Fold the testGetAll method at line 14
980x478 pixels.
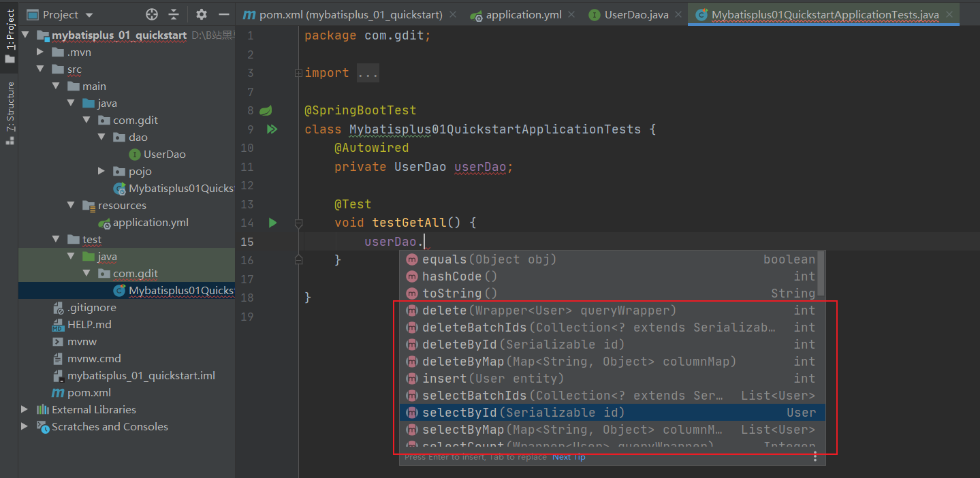[x=298, y=223]
